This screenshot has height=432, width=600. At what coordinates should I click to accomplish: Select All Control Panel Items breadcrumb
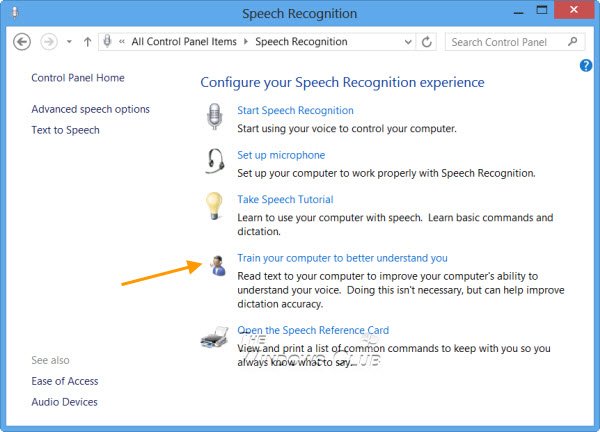184,42
